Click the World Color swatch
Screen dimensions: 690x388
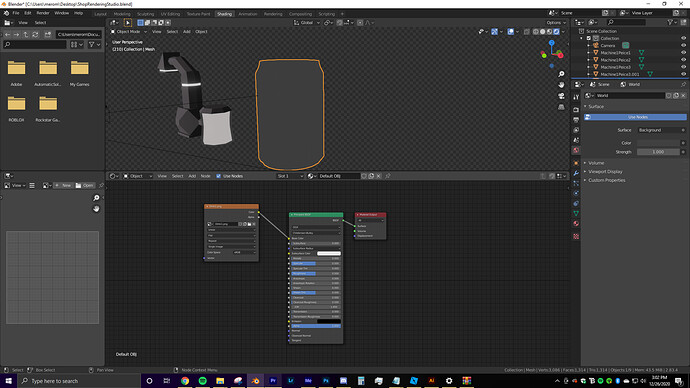coord(658,143)
